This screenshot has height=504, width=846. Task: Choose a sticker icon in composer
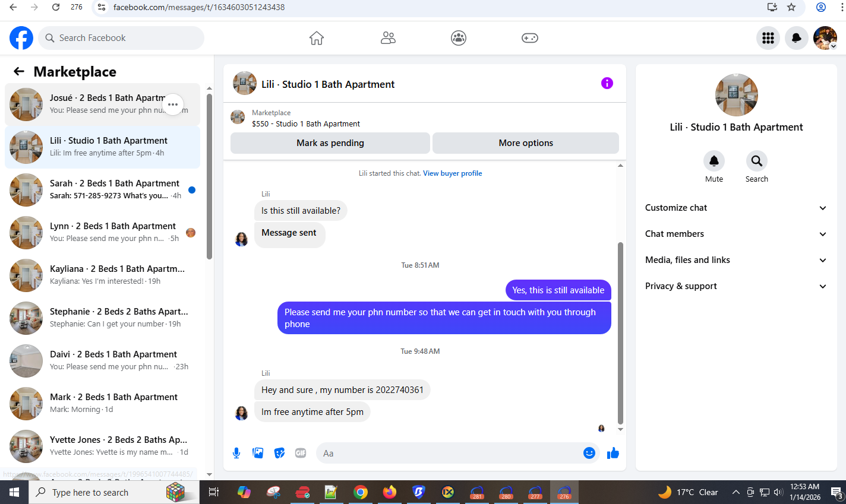click(x=279, y=453)
